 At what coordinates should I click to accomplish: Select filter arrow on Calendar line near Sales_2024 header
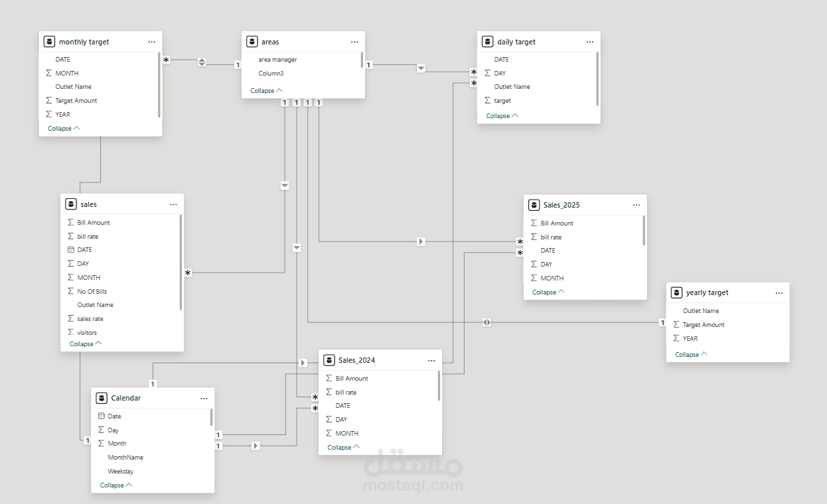(303, 363)
